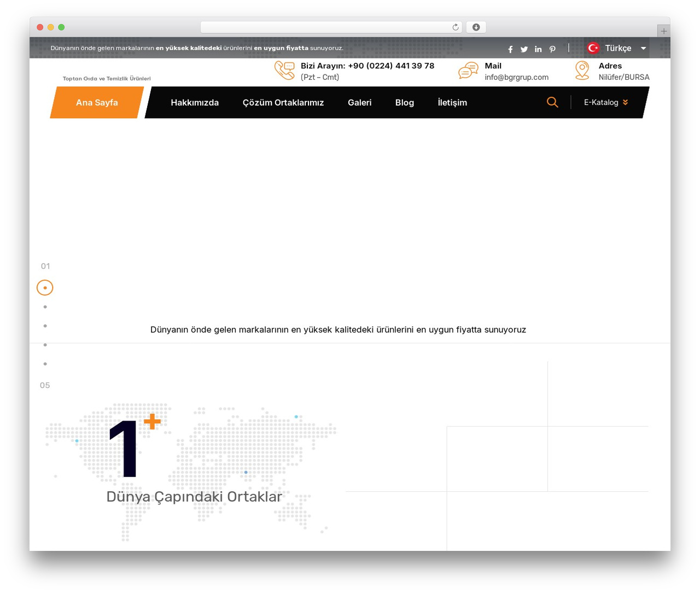The height and width of the screenshot is (593, 700).
Task: Open a new browser tab
Action: (664, 31)
